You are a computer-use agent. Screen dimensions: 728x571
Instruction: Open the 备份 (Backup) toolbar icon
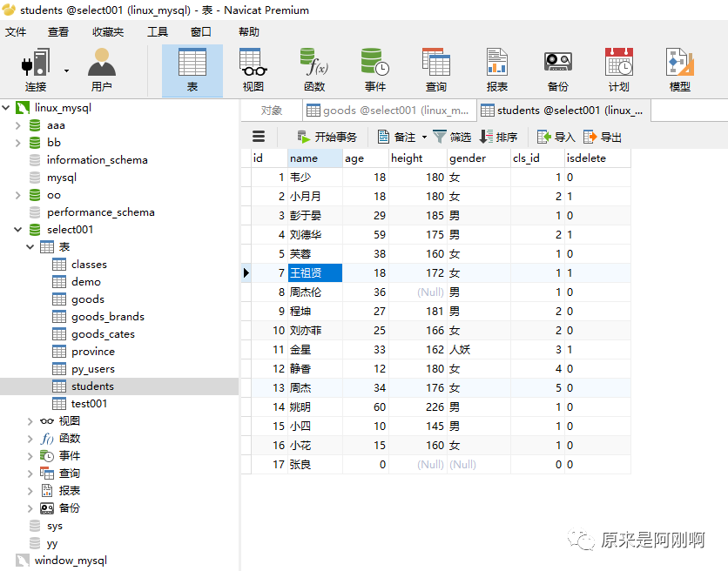557,71
